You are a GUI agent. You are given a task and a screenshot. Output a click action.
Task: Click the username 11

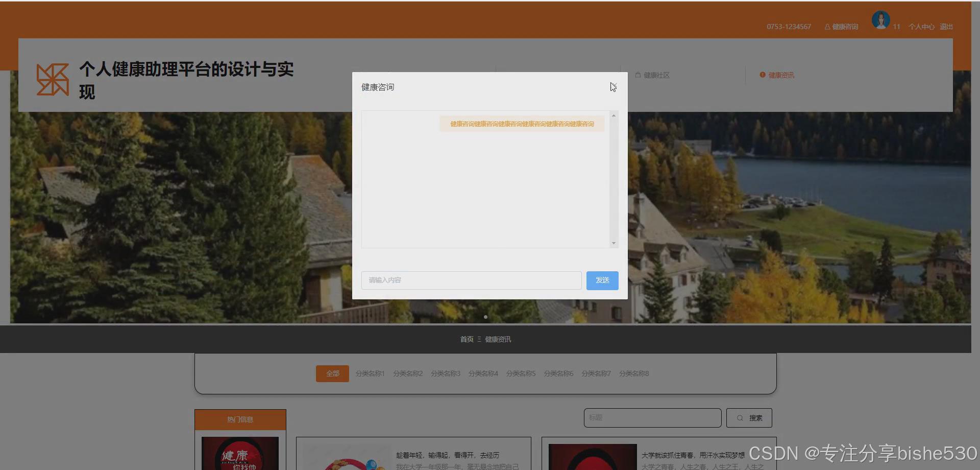tap(896, 27)
